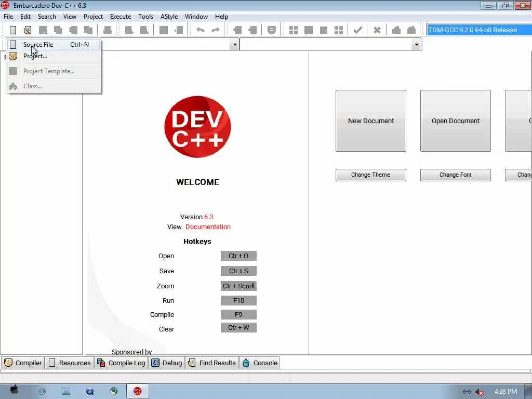The width and height of the screenshot is (532, 399).
Task: Click the Run toolbar icon
Action: (309, 30)
